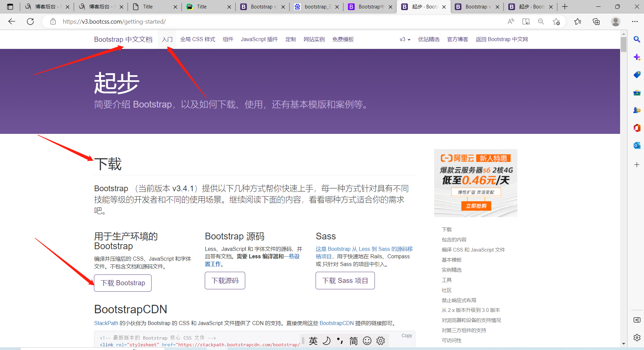Open 全局 CSS 样式 in navbar

(198, 39)
